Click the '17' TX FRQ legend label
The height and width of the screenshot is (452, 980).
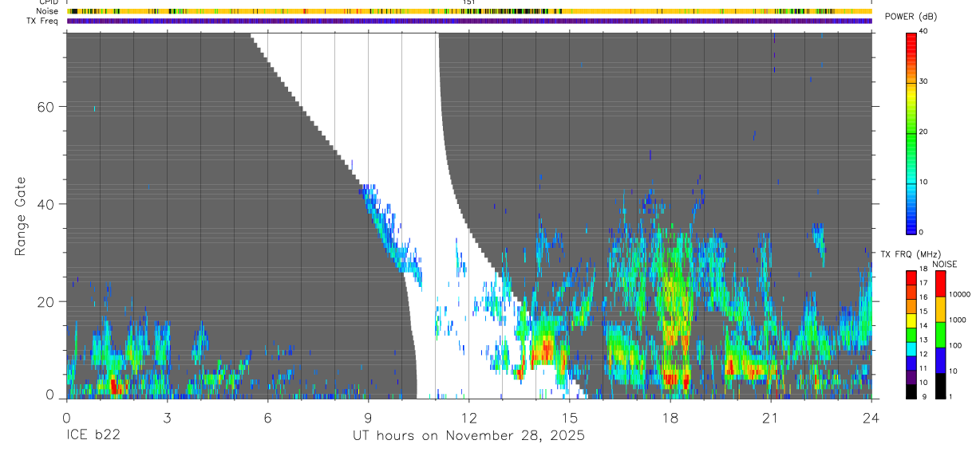coord(923,283)
